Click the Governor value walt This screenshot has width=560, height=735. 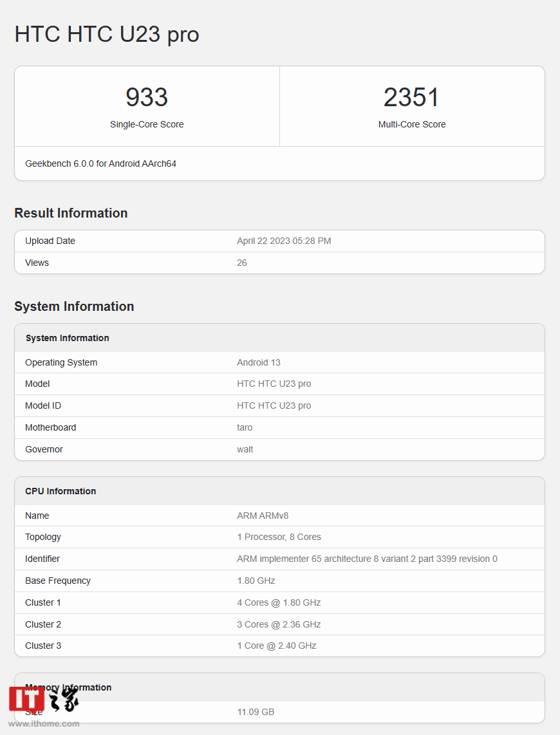[x=245, y=449]
